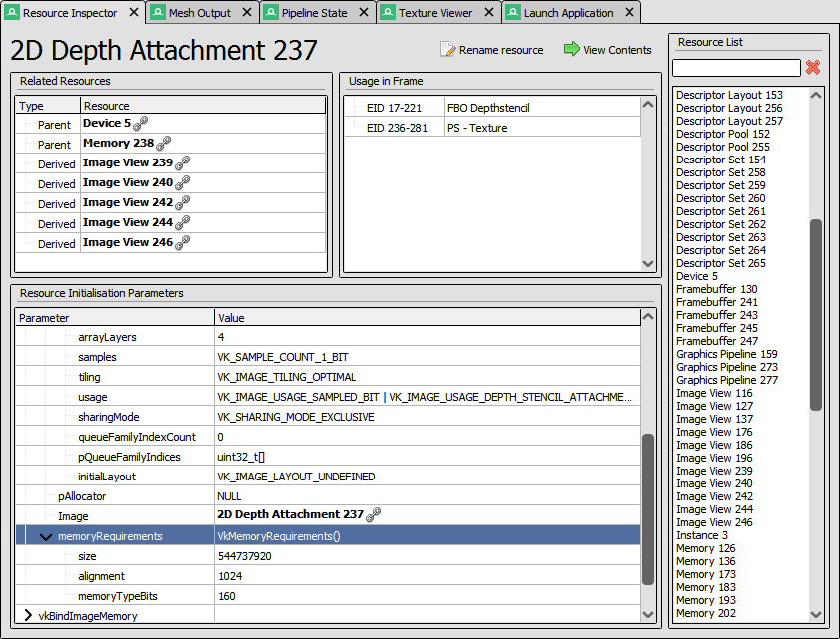Close the Resource Inspector tab
The image size is (840, 639).
pos(134,12)
